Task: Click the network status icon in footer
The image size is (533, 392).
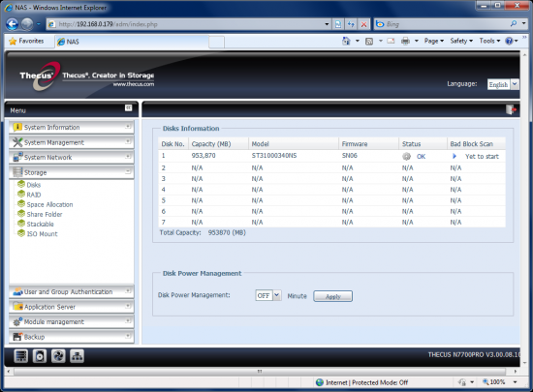Action: pos(78,356)
